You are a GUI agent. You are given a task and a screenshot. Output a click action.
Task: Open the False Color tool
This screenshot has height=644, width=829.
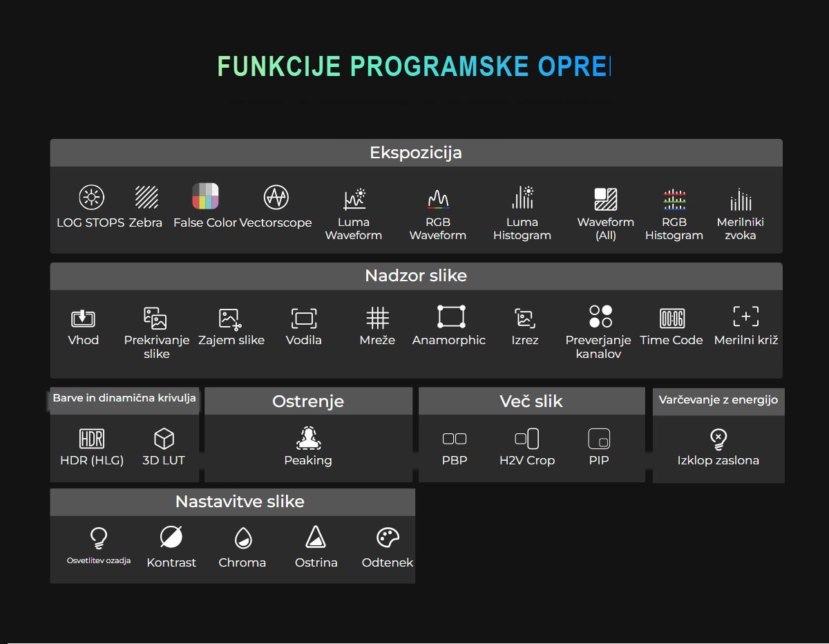pos(205,196)
